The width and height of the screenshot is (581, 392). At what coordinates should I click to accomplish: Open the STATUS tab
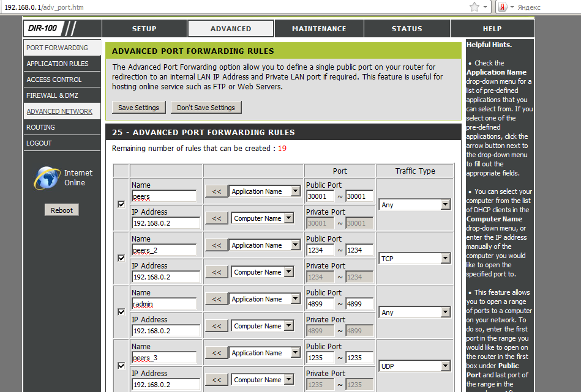(x=407, y=29)
